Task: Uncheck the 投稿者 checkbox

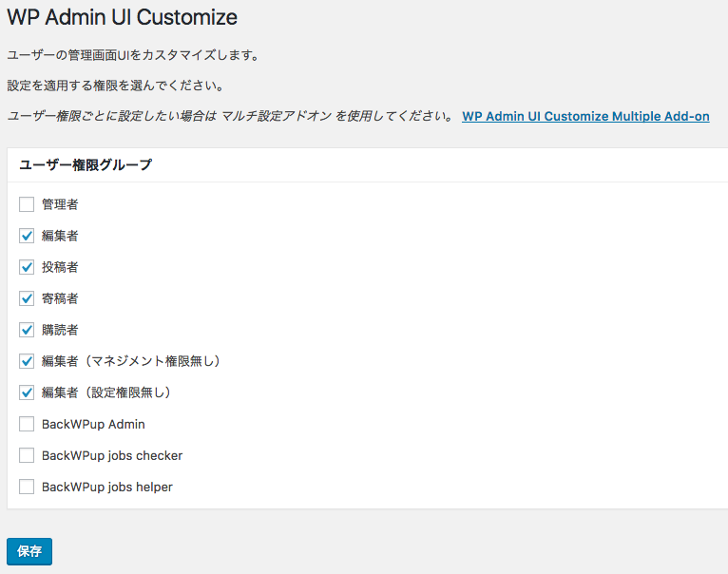Action: [27, 267]
